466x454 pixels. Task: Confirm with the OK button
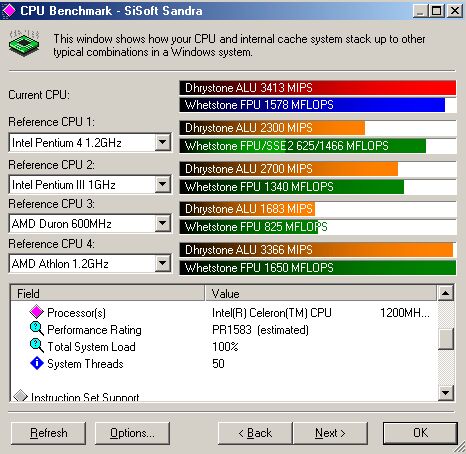(x=420, y=433)
